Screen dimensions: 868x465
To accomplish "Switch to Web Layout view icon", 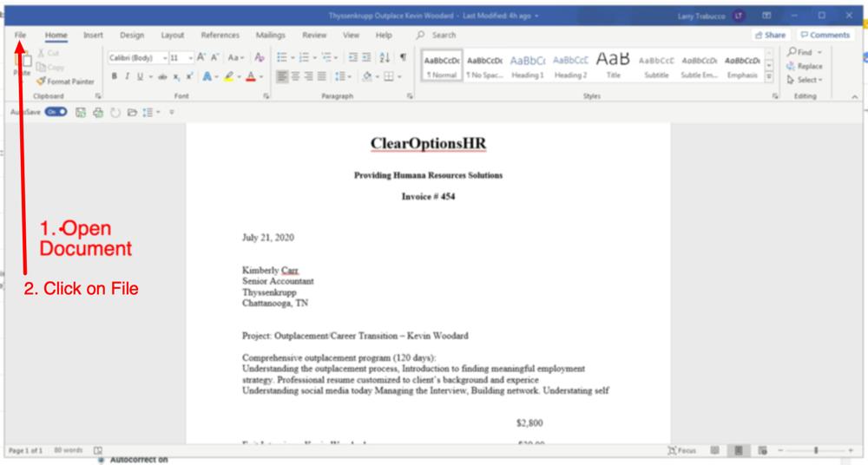I will tap(762, 450).
